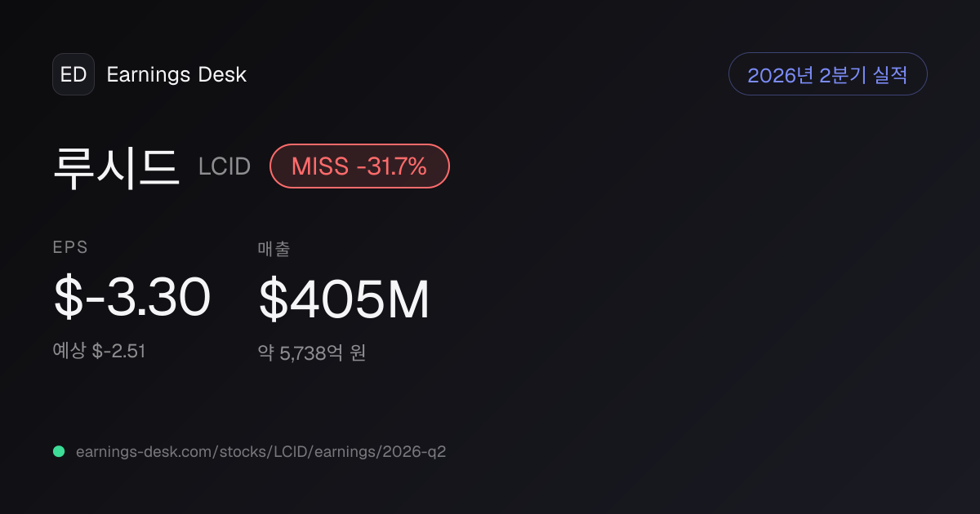Click the ED logo icon
The width and height of the screenshot is (980, 514).
tap(73, 74)
